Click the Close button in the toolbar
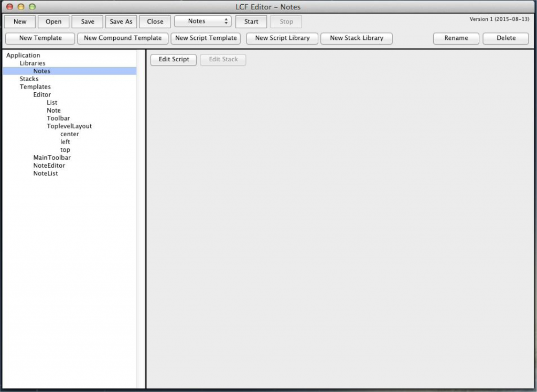 tap(155, 21)
